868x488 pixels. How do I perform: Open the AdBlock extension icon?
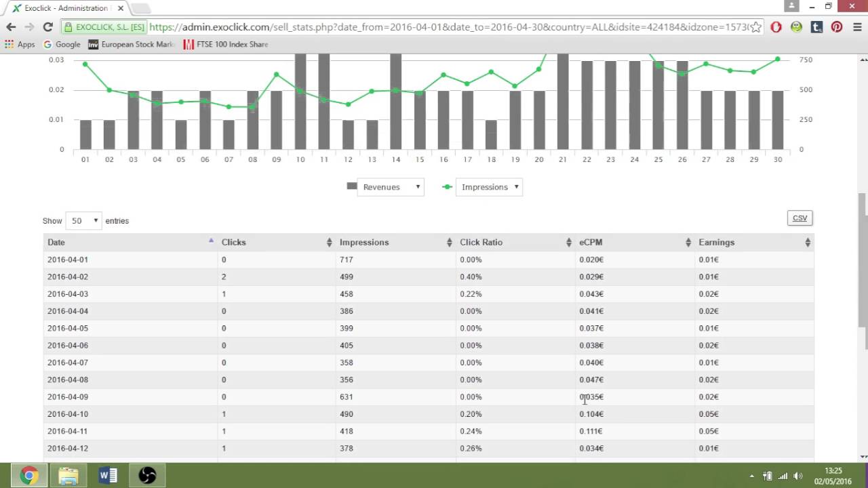tap(776, 27)
